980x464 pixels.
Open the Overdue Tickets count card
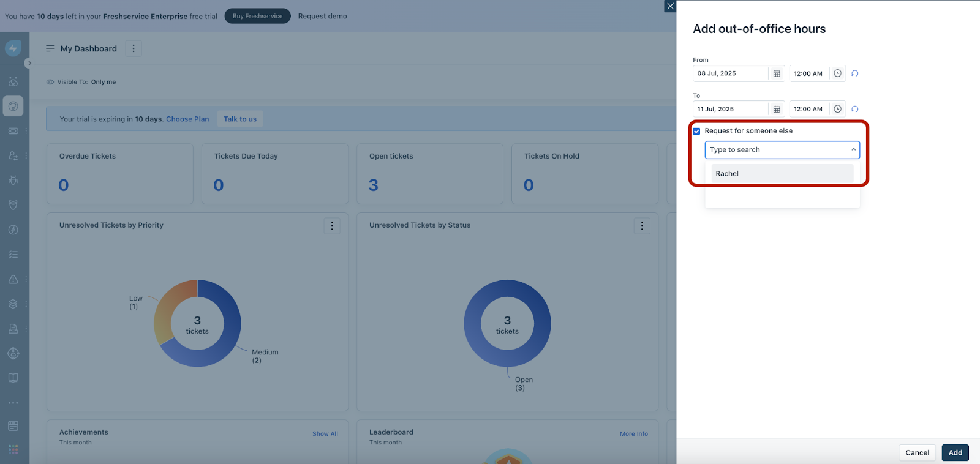[120, 174]
